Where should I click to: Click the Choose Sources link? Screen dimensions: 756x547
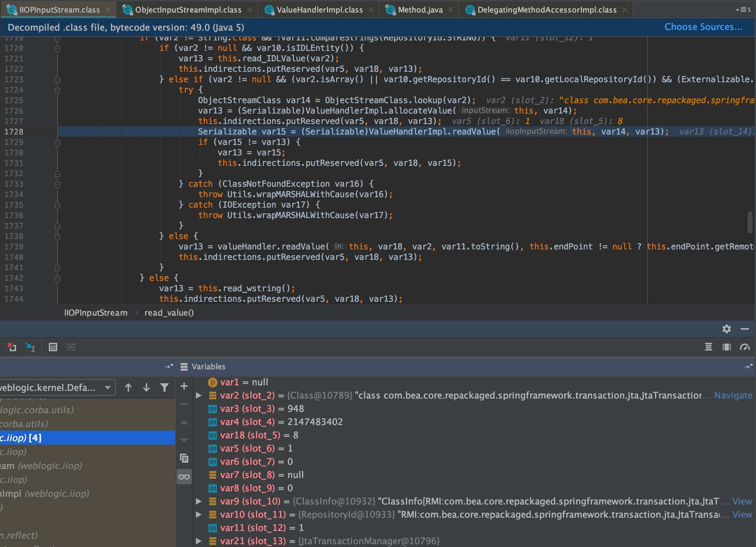(703, 27)
